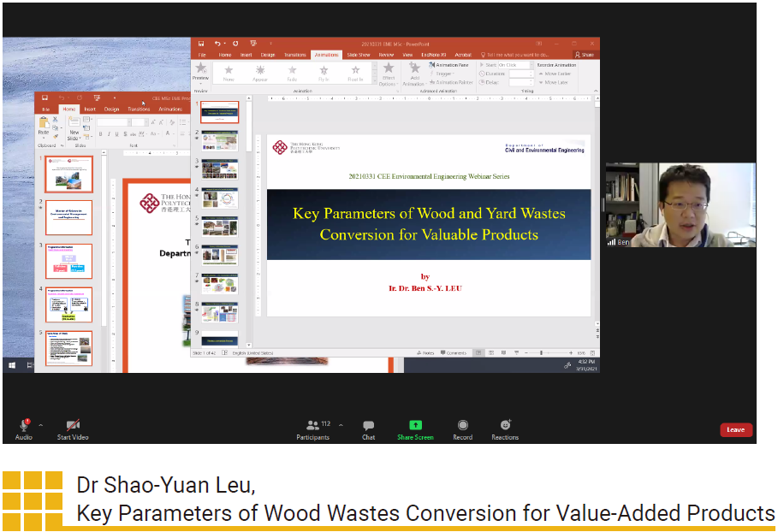778x532 pixels.
Task: Switch to the Slide Show ribbon tab
Action: coord(358,55)
